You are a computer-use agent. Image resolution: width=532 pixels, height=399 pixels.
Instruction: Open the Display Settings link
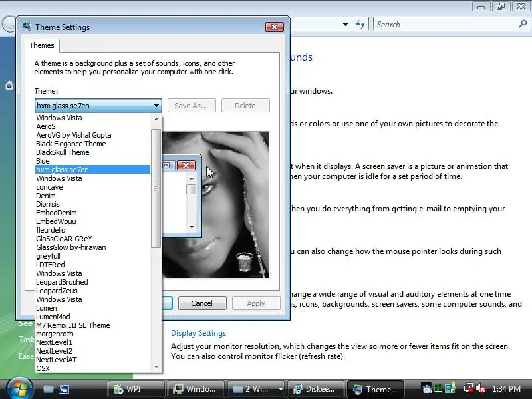198,333
